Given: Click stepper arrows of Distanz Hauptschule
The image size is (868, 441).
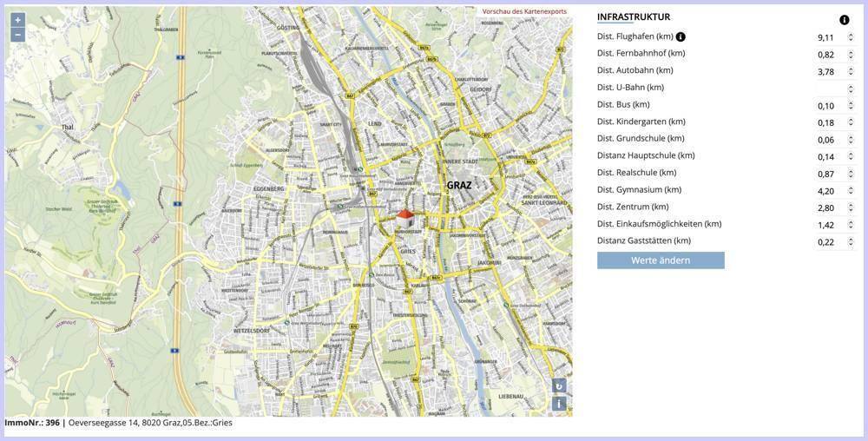Looking at the screenshot, I should click(851, 157).
